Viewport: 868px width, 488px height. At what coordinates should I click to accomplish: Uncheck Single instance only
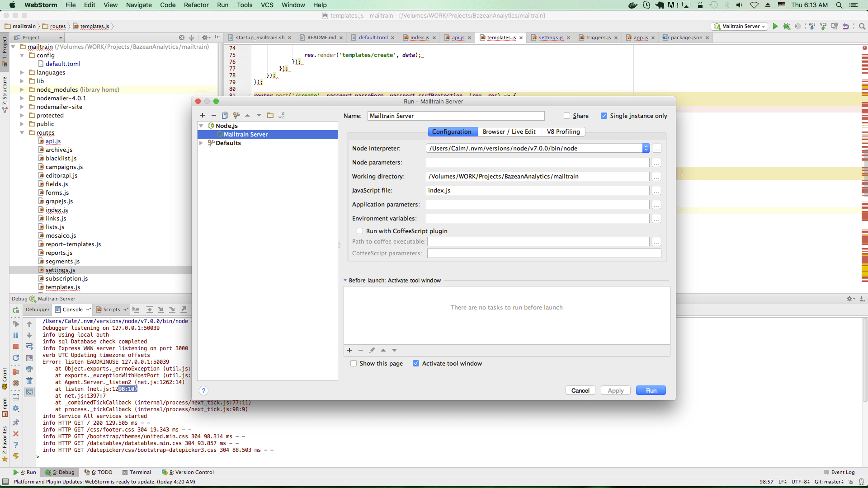(604, 116)
